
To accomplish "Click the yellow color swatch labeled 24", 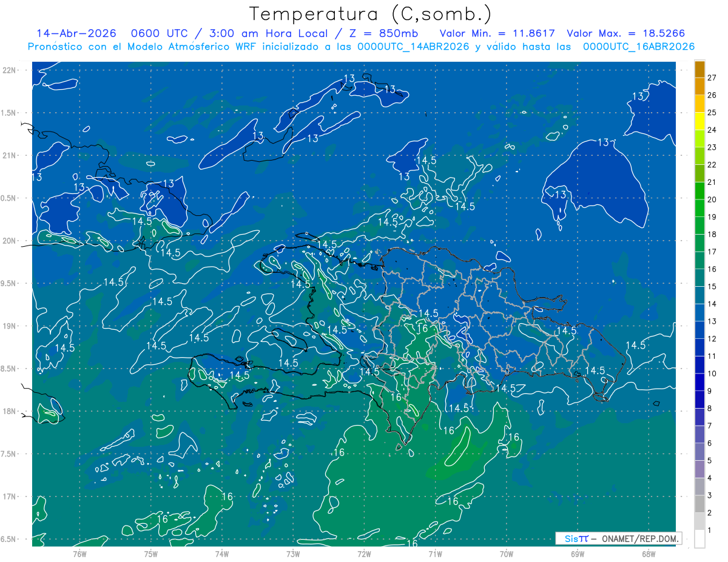I will (699, 121).
